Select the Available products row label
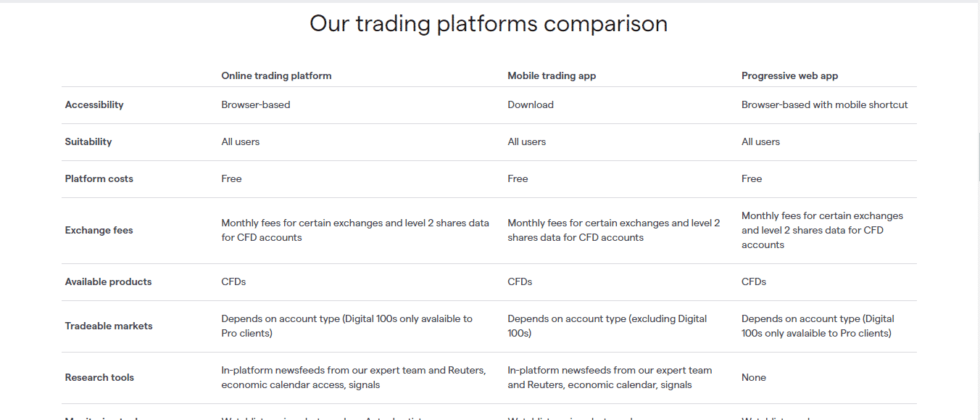This screenshot has width=980, height=420. 109,281
